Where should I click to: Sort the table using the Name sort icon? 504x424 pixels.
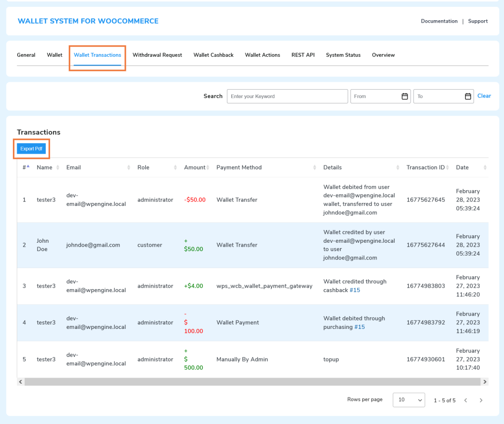pos(59,167)
